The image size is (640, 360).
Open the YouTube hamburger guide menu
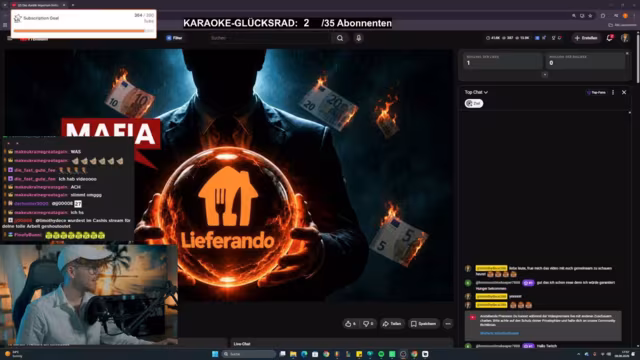point(9,38)
